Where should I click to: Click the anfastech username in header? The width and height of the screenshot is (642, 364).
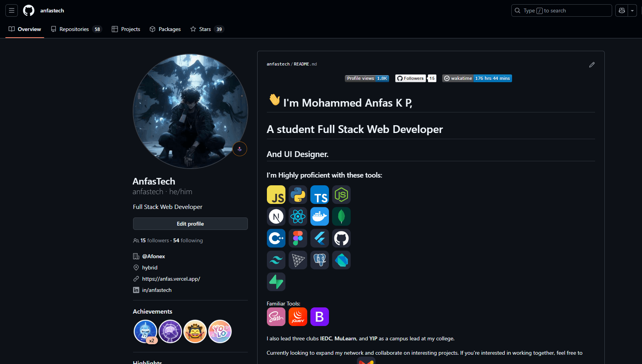[52, 10]
